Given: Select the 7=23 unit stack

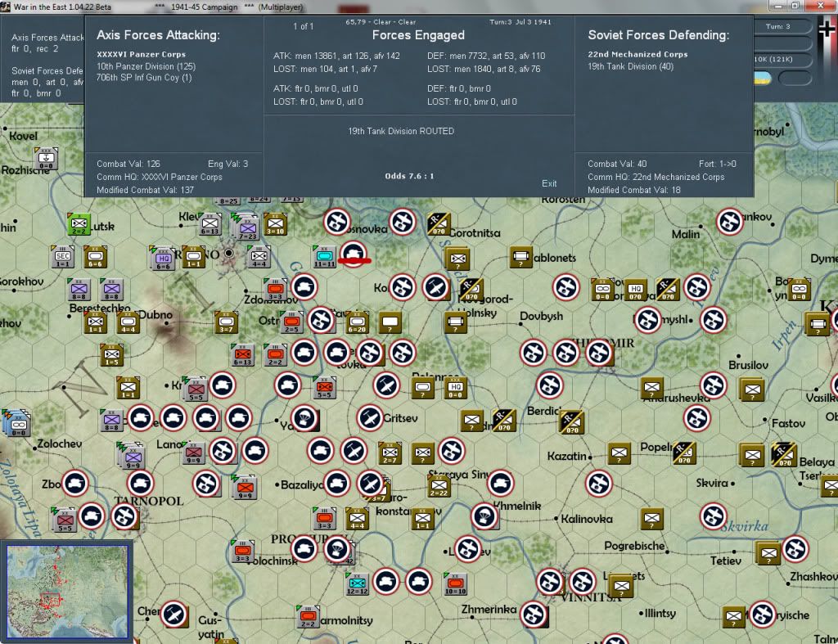Looking at the screenshot, I should [x=246, y=226].
